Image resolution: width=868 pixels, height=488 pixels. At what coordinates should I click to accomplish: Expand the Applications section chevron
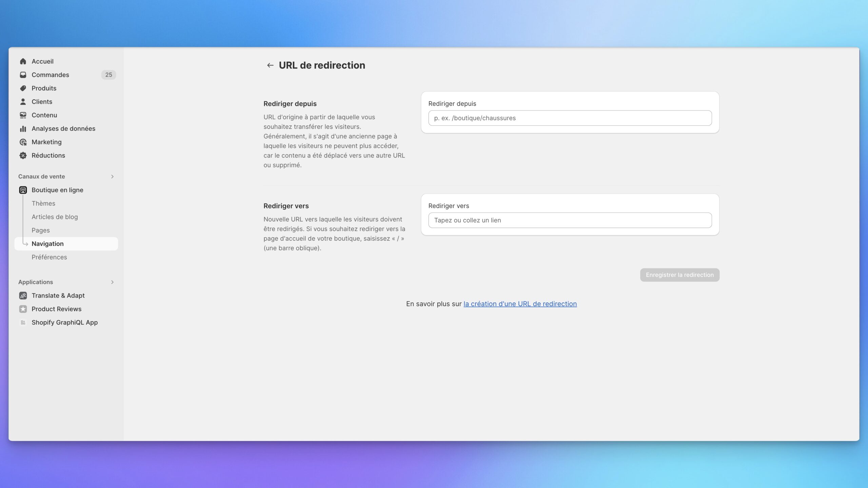(112, 282)
